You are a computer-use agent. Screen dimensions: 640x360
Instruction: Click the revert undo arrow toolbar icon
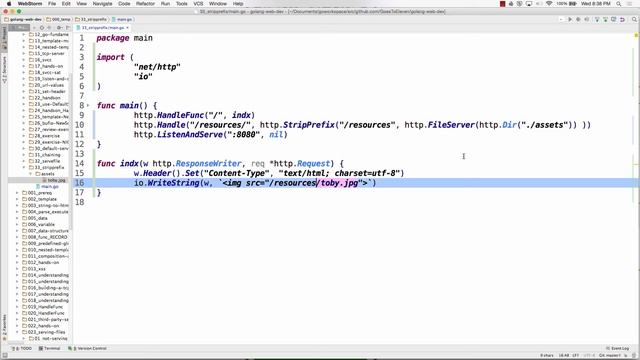click(x=622, y=20)
